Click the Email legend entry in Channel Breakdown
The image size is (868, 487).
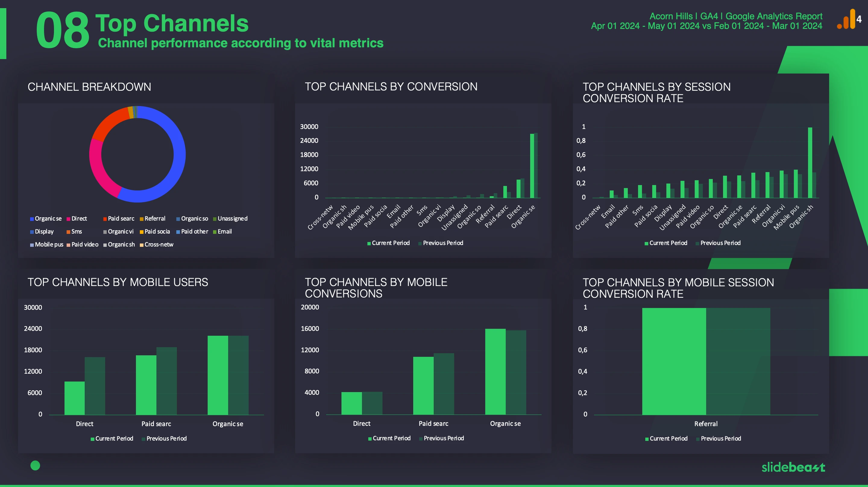(x=222, y=231)
